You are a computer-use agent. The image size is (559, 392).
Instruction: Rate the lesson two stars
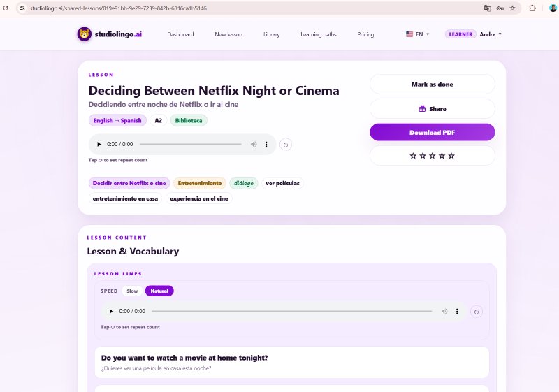point(423,156)
